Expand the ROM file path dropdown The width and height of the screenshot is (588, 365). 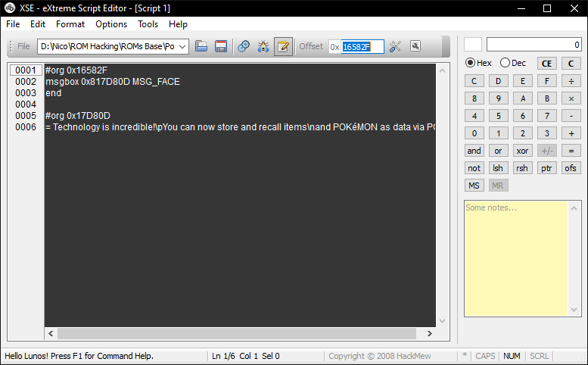point(182,46)
